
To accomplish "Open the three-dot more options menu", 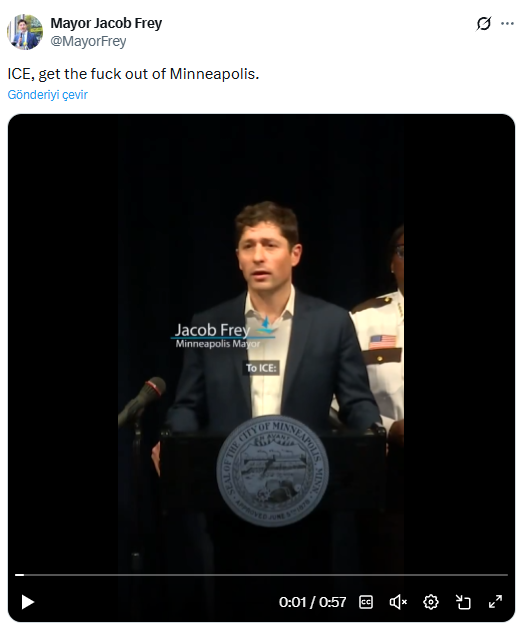I will click(507, 23).
